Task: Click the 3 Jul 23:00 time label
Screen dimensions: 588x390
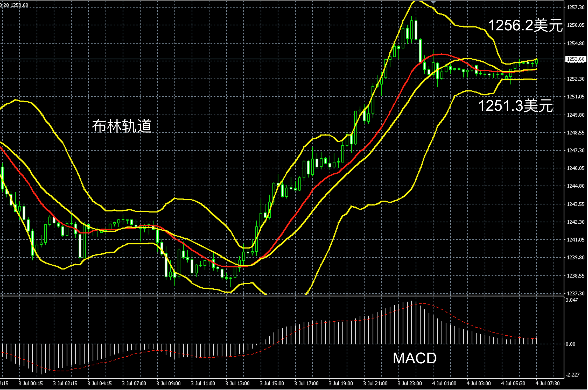Action: (410, 383)
